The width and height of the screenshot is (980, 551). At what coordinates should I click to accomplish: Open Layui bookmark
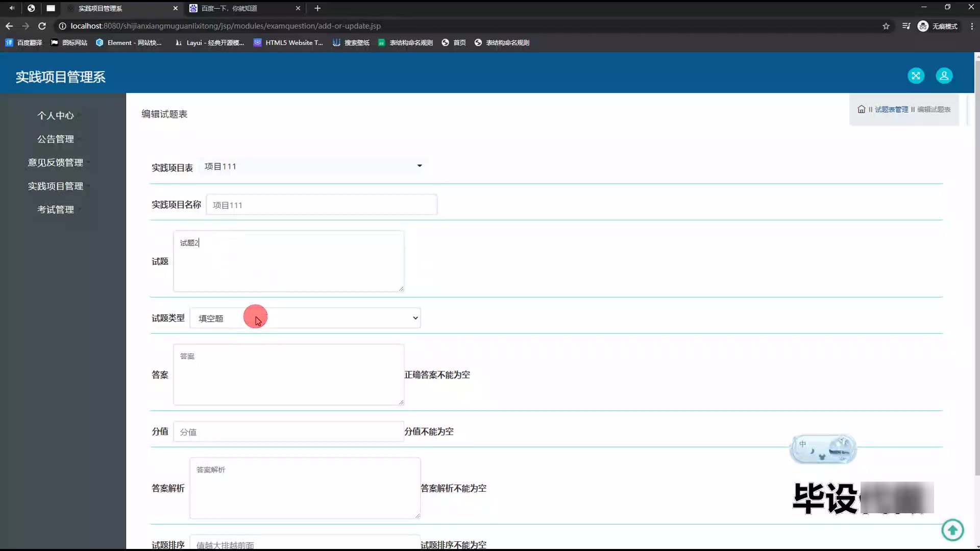pyautogui.click(x=209, y=43)
